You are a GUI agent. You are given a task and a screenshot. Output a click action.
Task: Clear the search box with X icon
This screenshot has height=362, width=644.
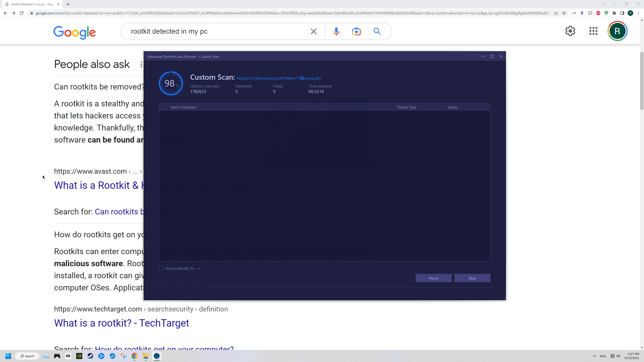[x=313, y=31]
